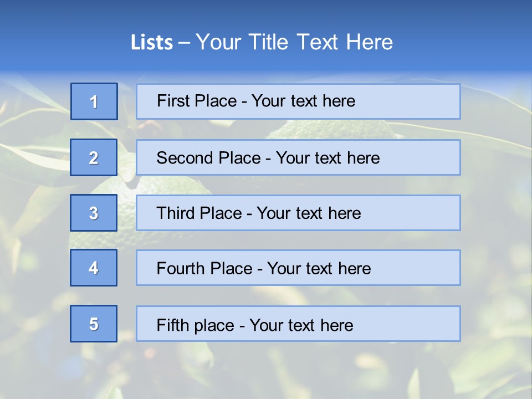The height and width of the screenshot is (399, 532).
Task: Click the number 5 box
Action: (x=94, y=324)
